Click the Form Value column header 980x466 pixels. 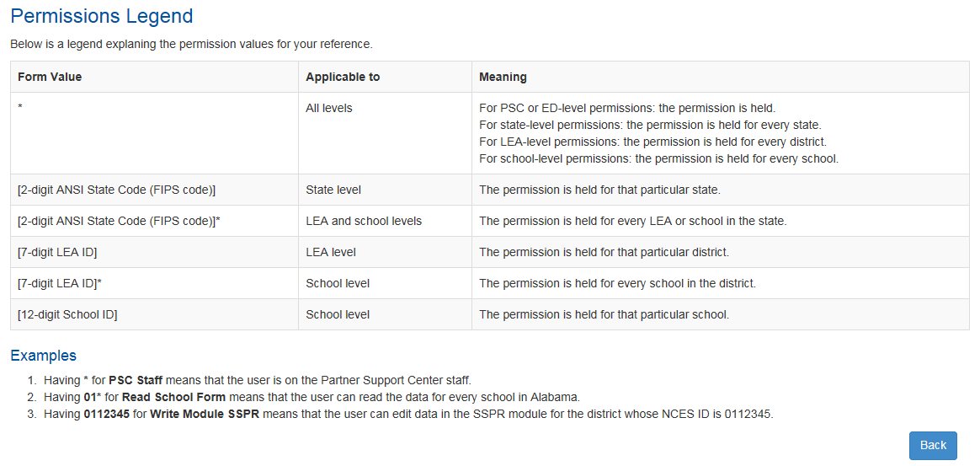coord(50,77)
